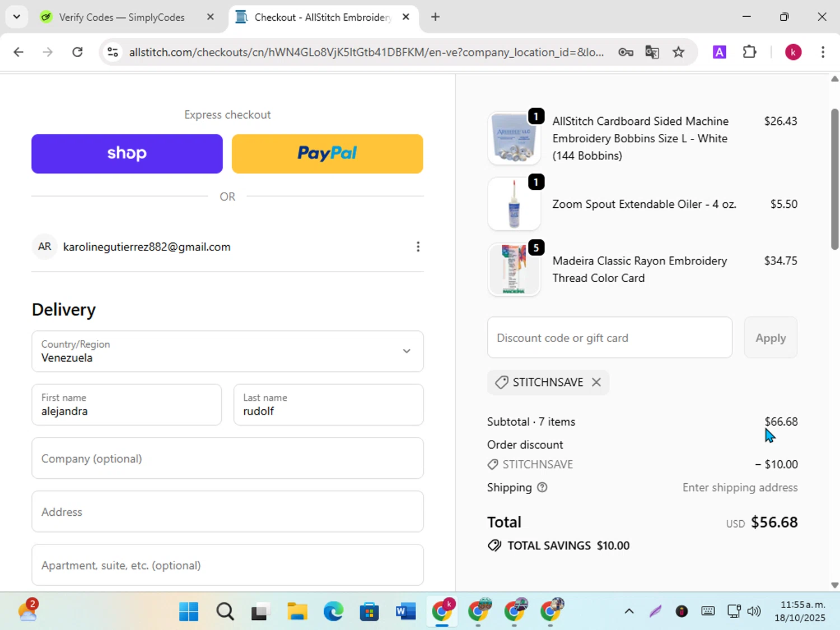The image size is (840, 630).
Task: Click the volume speaker tray icon
Action: click(x=754, y=611)
